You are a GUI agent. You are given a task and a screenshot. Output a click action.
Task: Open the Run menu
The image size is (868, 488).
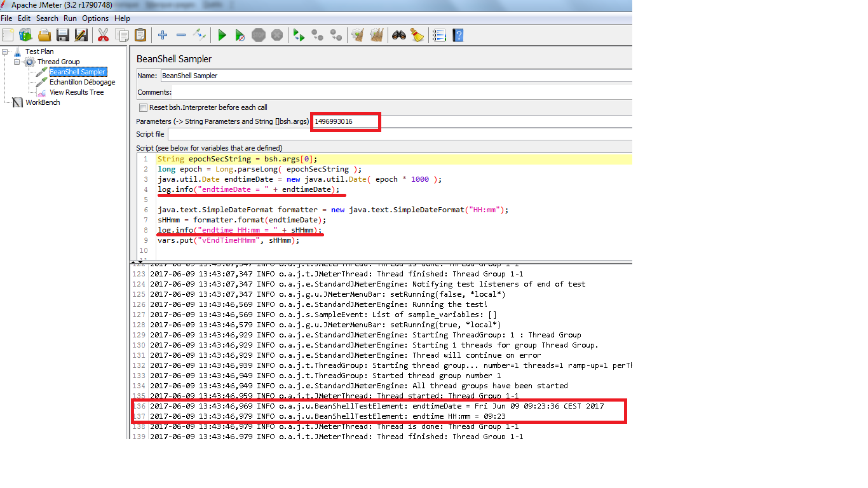70,18
